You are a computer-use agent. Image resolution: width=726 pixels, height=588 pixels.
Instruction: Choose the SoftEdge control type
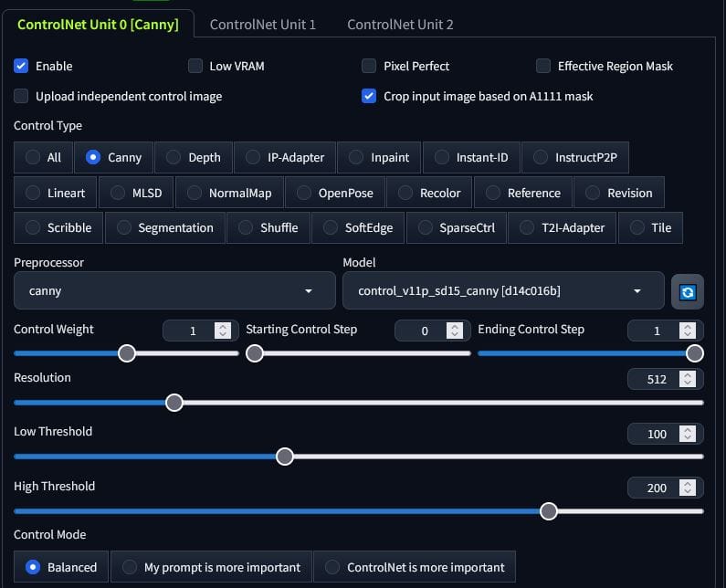tap(358, 227)
